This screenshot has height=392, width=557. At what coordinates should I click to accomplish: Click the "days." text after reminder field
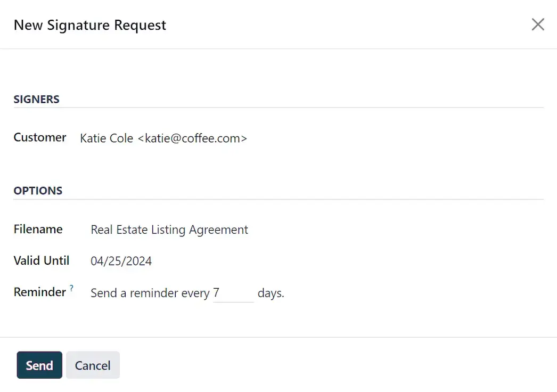pos(271,293)
